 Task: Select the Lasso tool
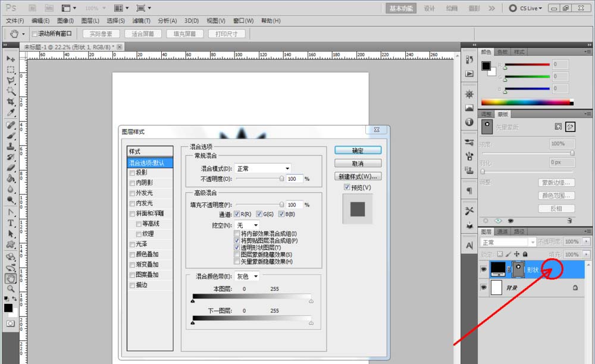tap(11, 79)
